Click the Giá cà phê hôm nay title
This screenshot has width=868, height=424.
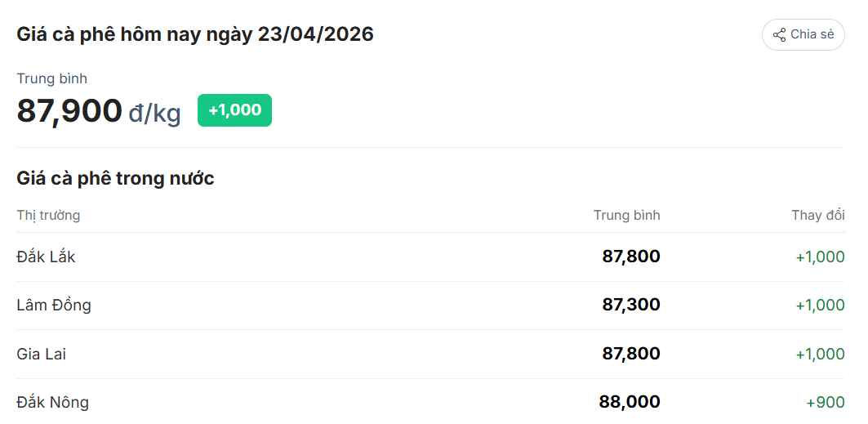point(195,34)
